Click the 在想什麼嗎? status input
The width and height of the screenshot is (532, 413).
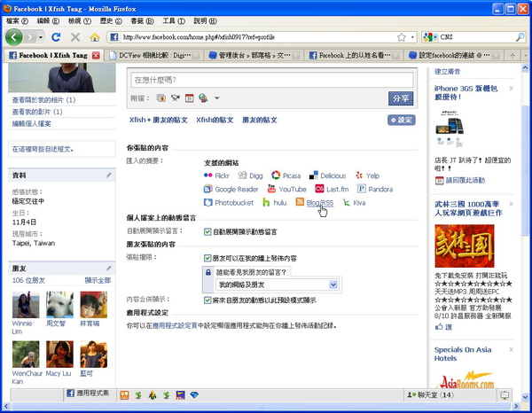tap(272, 80)
